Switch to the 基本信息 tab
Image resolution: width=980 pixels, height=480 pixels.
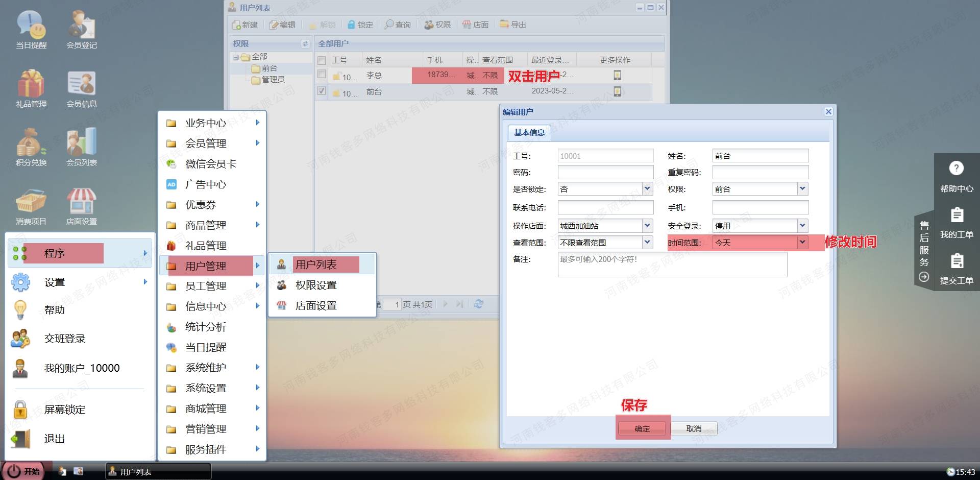point(529,132)
